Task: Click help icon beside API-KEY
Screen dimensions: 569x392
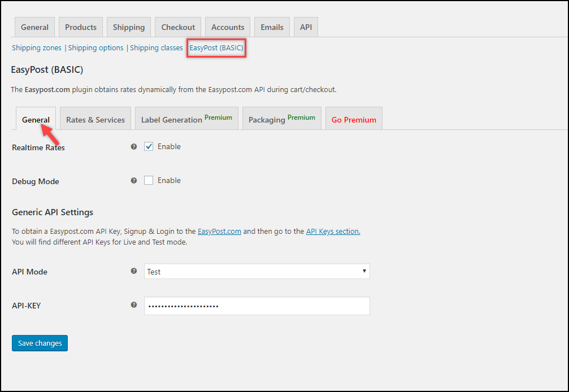Action: click(x=134, y=304)
